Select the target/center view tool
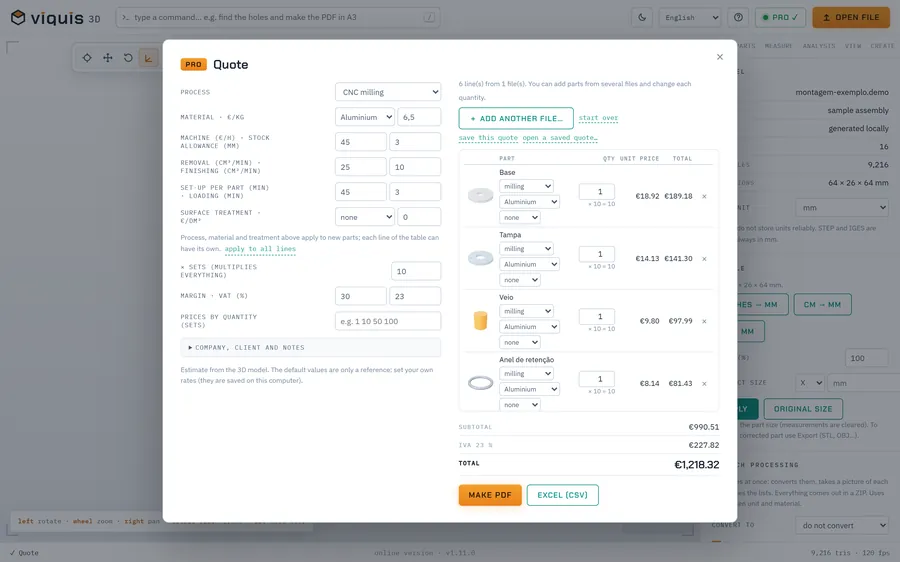The width and height of the screenshot is (900, 562). (x=87, y=57)
